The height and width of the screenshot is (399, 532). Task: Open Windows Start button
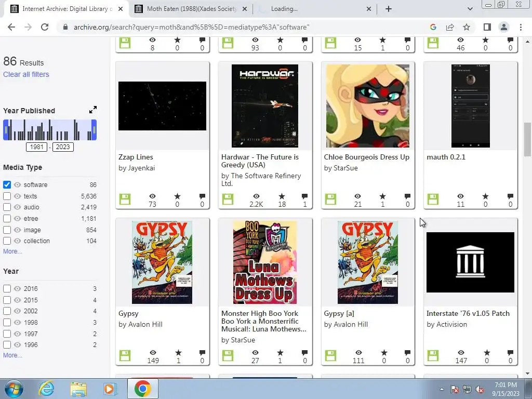pyautogui.click(x=13, y=389)
